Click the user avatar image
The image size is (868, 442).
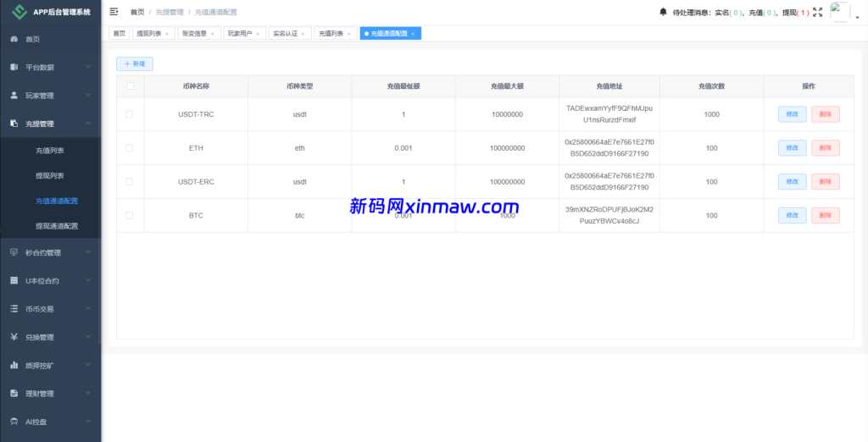(840, 12)
